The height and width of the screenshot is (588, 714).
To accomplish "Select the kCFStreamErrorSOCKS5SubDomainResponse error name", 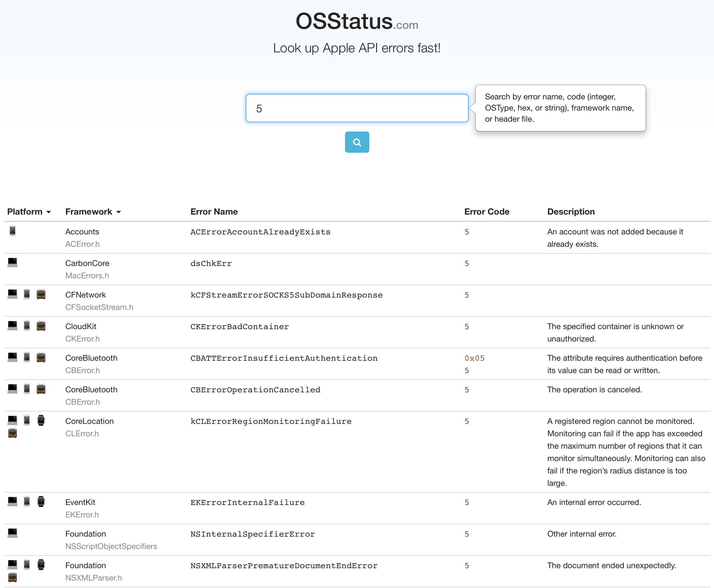I will tap(286, 295).
